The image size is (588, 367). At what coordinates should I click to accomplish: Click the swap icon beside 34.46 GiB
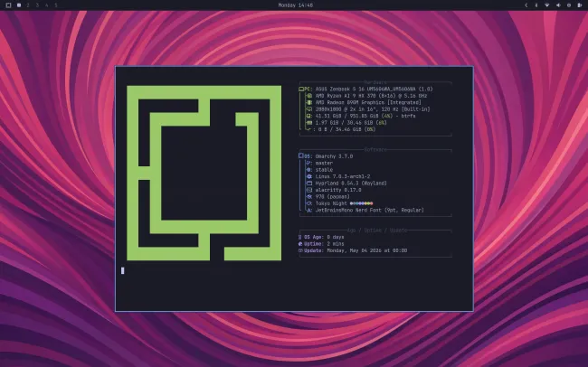[308, 129]
